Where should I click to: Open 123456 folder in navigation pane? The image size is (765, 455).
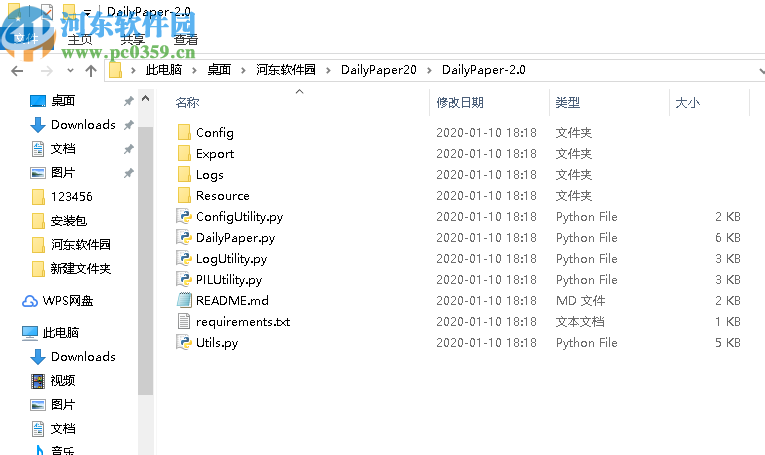[62, 197]
